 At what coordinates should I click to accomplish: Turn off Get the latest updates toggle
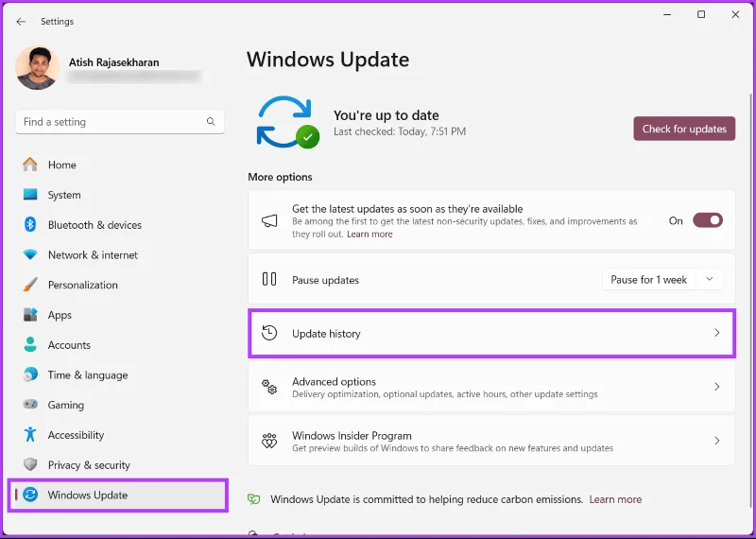pos(707,220)
